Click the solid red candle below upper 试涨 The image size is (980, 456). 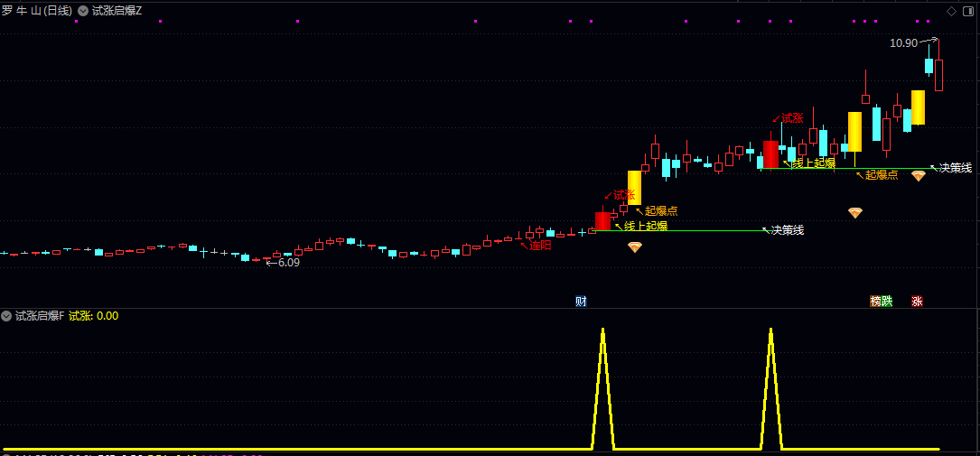coord(770,154)
